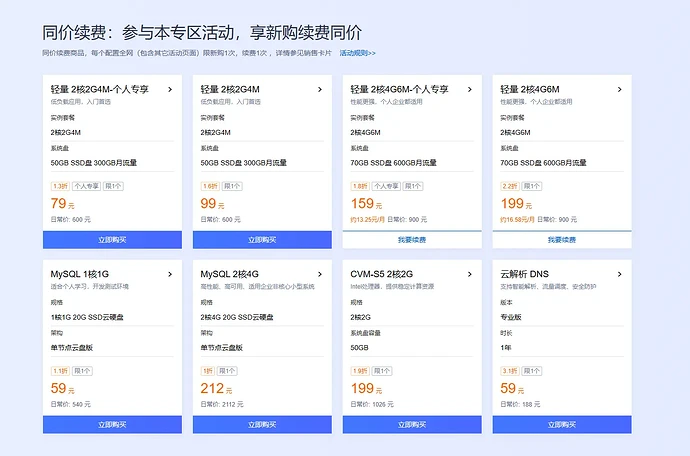Screen dimensions: 690x456
Task: Click 2核2G spec on CVM-S5 card
Action: click(360, 317)
